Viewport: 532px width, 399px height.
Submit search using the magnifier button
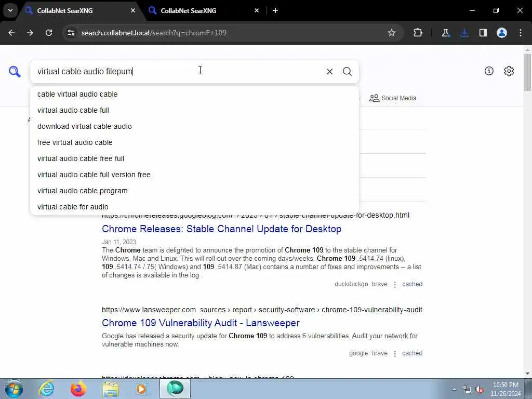tap(347, 72)
